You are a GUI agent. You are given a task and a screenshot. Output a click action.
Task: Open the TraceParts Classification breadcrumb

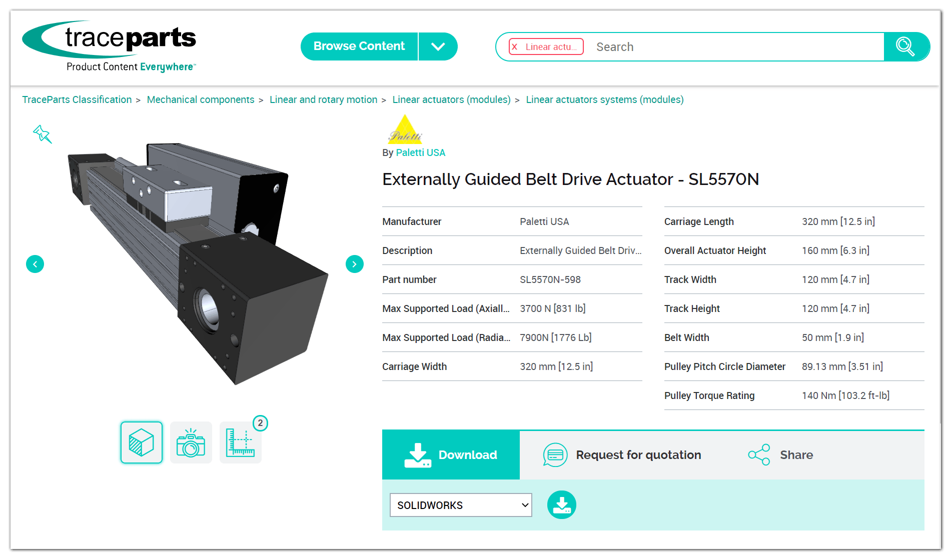77,99
